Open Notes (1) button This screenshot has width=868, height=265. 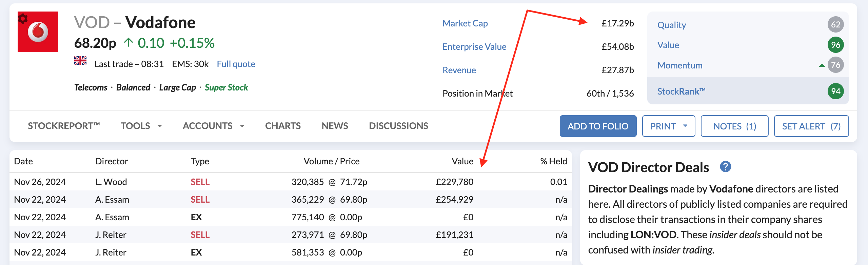pyautogui.click(x=734, y=126)
